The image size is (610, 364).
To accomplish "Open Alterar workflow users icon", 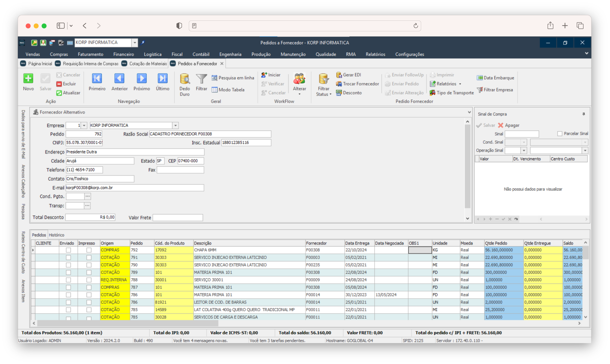I will 299,79.
